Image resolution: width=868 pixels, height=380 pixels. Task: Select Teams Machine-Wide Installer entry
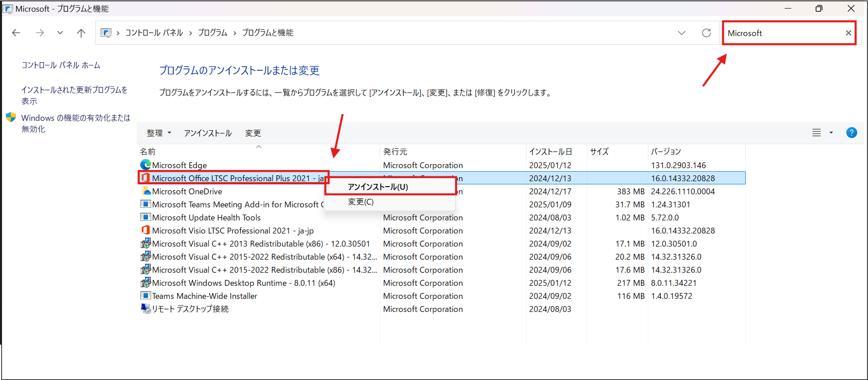[204, 296]
